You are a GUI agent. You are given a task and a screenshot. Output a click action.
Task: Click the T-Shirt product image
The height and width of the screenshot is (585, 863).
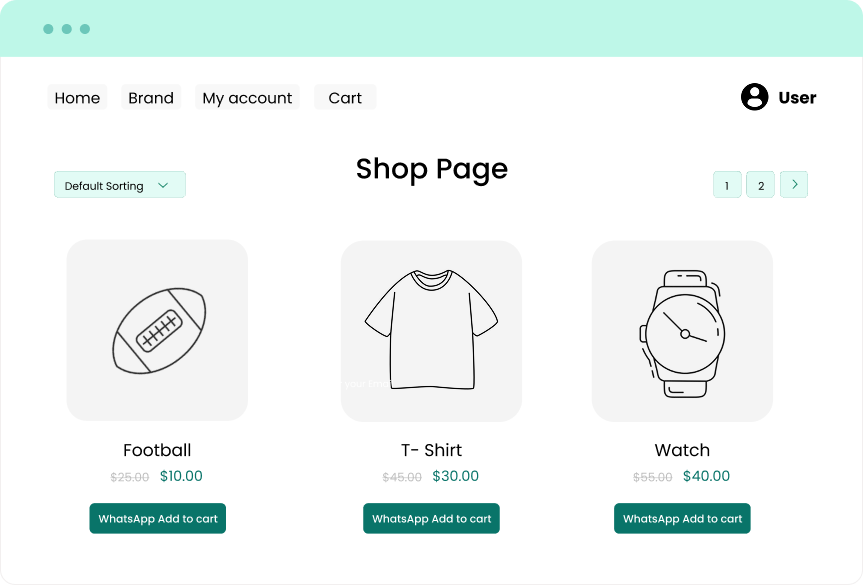point(431,330)
